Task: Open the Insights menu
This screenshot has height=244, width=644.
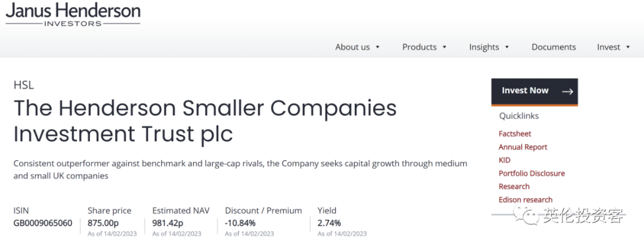Action: tap(484, 47)
